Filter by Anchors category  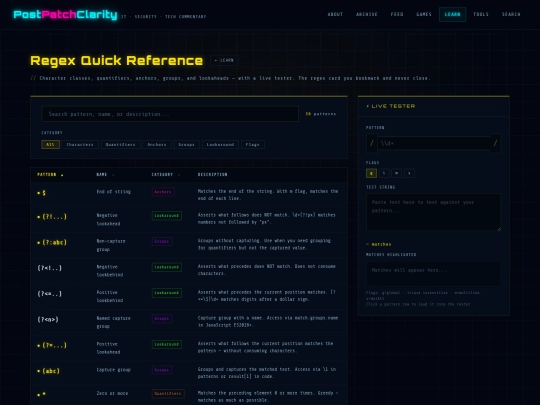coord(157,145)
